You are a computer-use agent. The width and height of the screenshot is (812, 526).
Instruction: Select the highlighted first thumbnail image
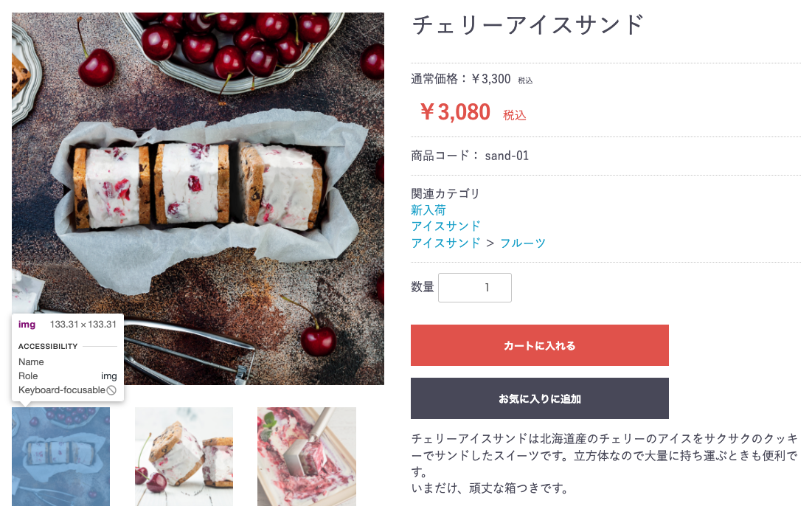[x=60, y=457]
